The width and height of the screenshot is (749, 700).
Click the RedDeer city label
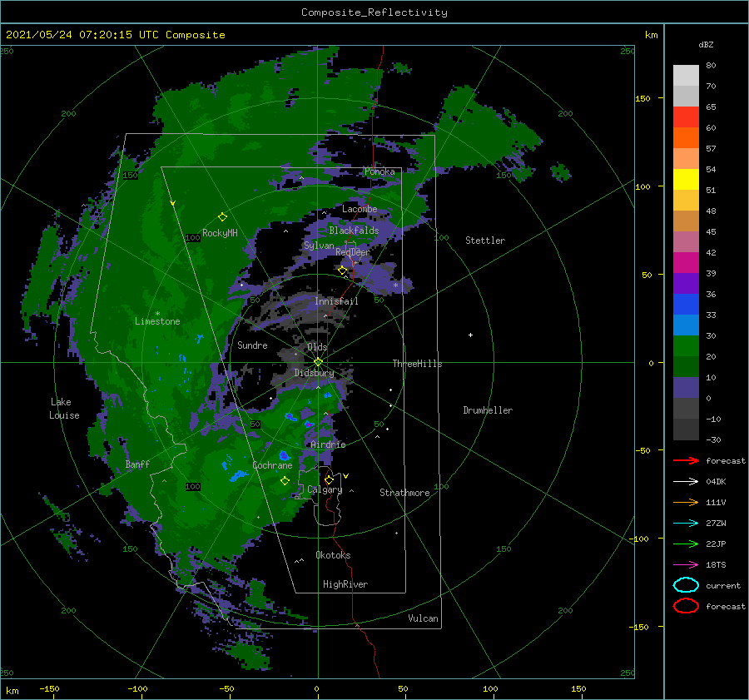click(353, 252)
